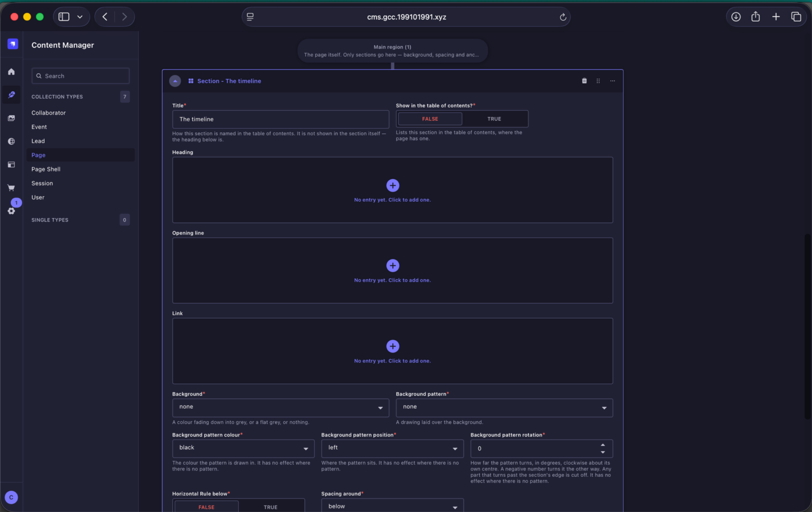Set Horizontal Rule below to TRUE
The height and width of the screenshot is (512, 812).
[x=271, y=507]
